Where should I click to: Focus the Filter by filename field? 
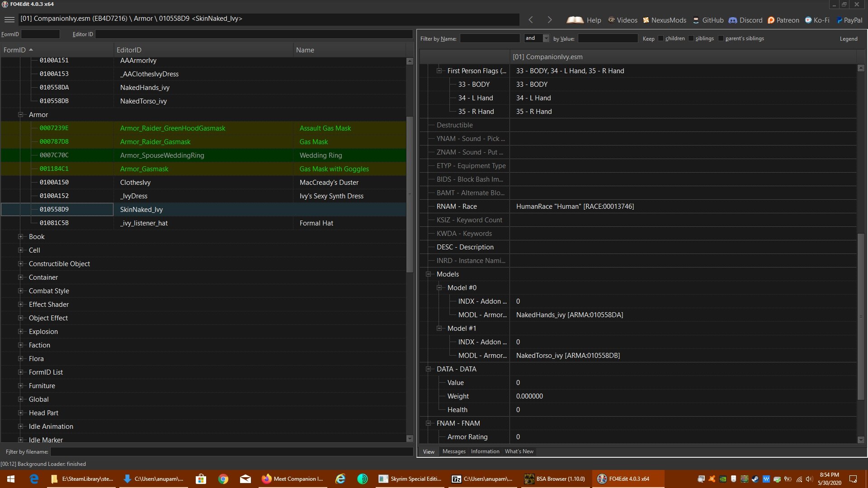(x=231, y=452)
